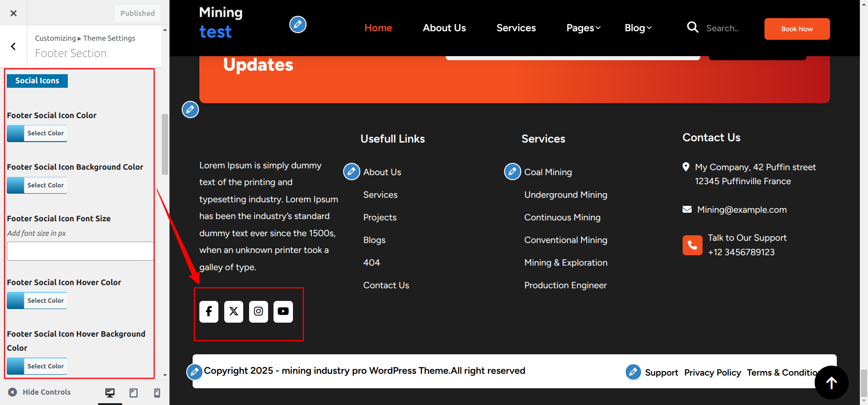The image size is (868, 405).
Task: Click the search magnifier icon in header
Action: [692, 28]
